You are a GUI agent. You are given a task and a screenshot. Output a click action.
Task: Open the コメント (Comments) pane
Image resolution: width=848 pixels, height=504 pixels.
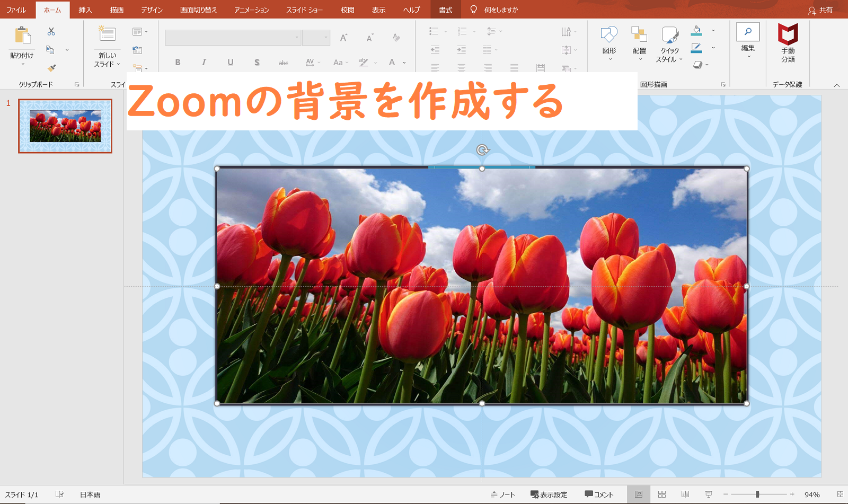pyautogui.click(x=599, y=494)
